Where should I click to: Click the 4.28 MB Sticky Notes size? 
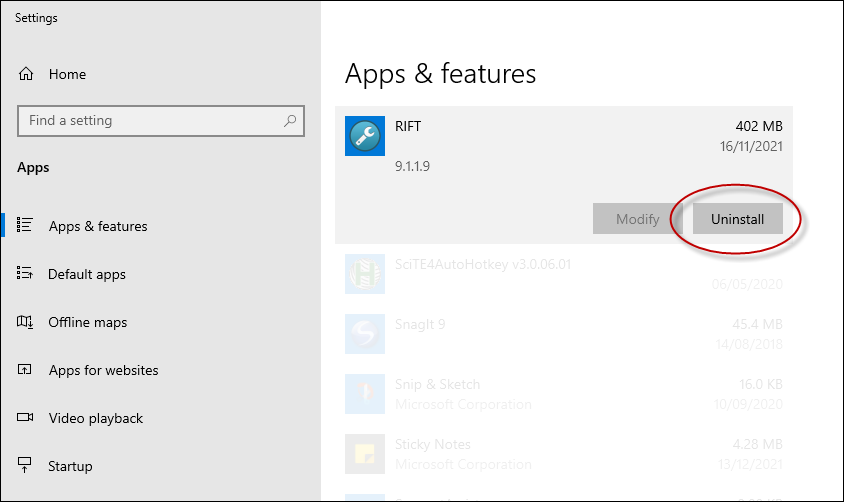(x=757, y=444)
